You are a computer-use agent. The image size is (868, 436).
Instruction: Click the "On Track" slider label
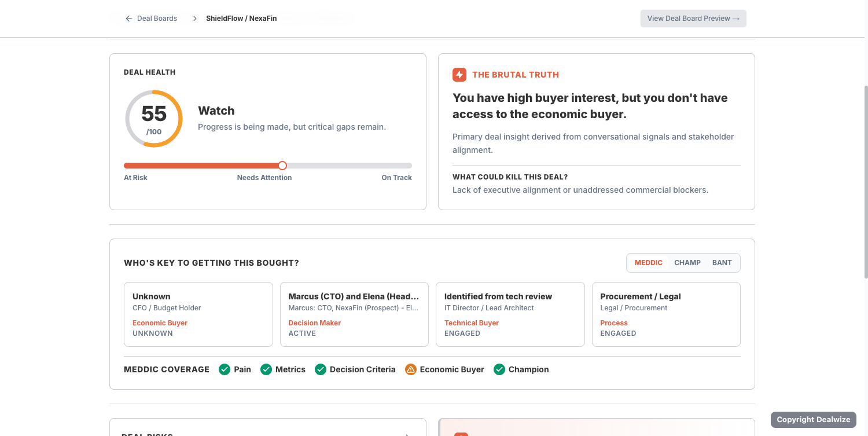point(397,178)
